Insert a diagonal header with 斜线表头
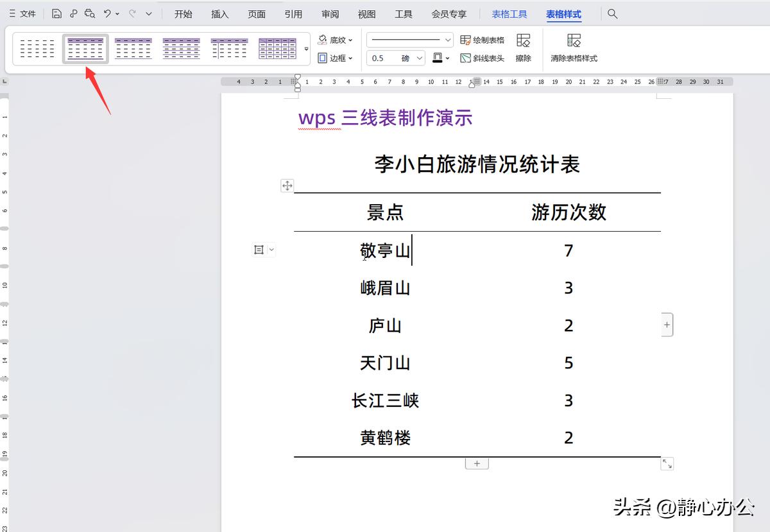This screenshot has height=532, width=770. pos(483,58)
